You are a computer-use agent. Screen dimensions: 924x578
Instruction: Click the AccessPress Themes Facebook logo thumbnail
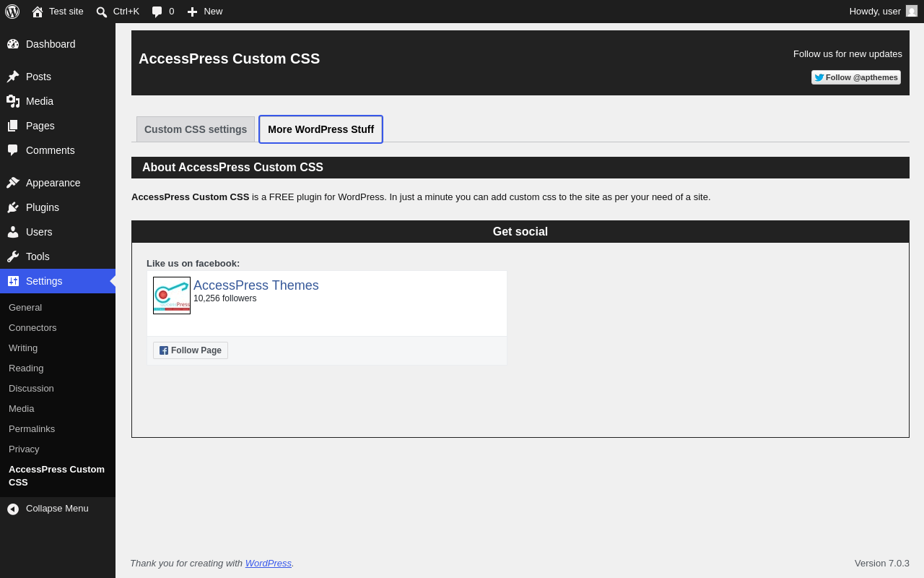pos(172,296)
